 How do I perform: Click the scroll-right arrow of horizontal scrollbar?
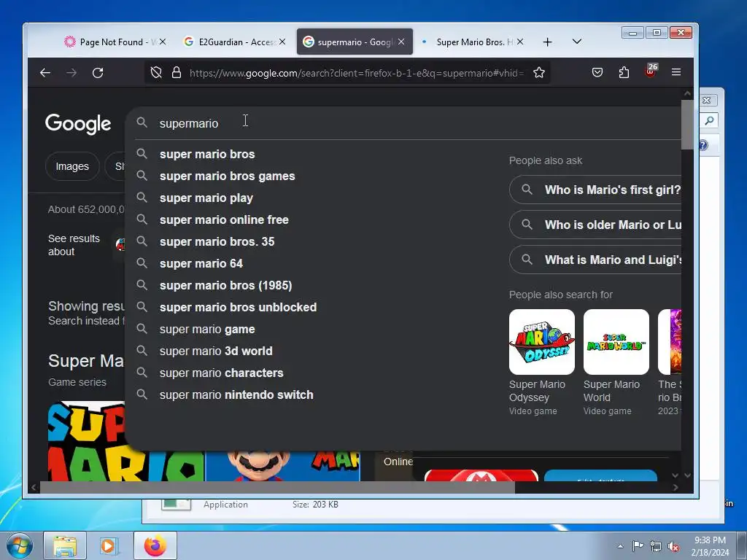(x=676, y=487)
